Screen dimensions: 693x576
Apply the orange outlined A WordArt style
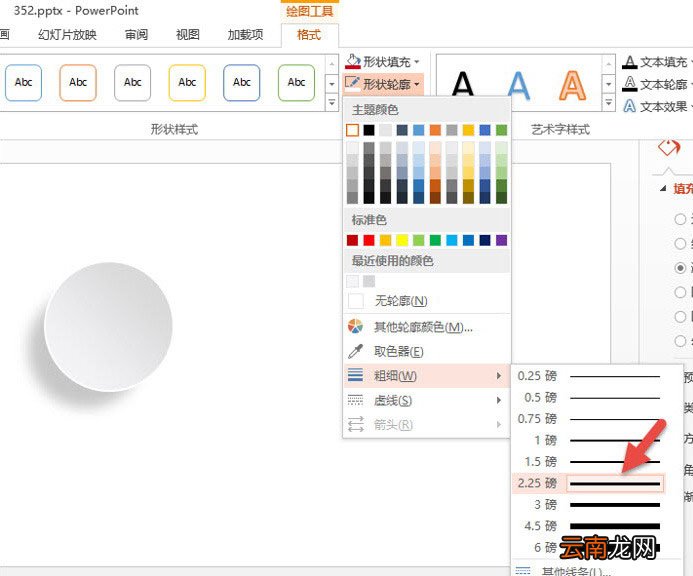(x=572, y=85)
